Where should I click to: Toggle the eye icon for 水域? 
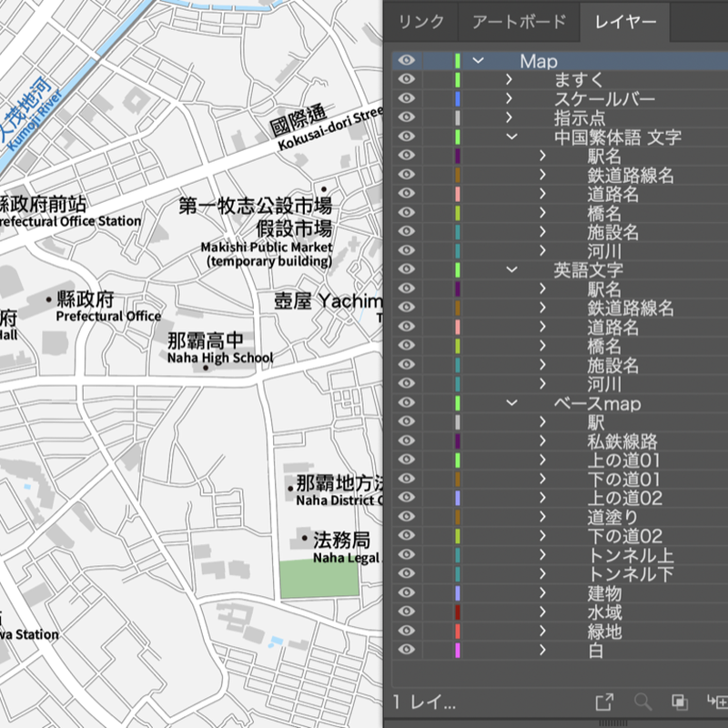[x=407, y=613]
